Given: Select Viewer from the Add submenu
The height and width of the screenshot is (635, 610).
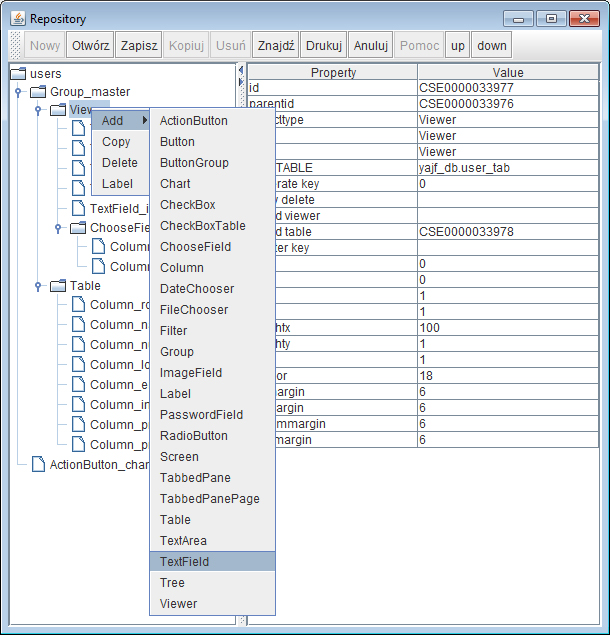Looking at the screenshot, I should 213,604.
